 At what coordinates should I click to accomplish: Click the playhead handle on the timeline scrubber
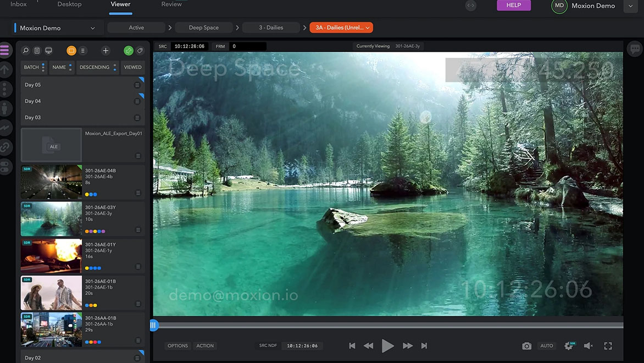tap(154, 325)
